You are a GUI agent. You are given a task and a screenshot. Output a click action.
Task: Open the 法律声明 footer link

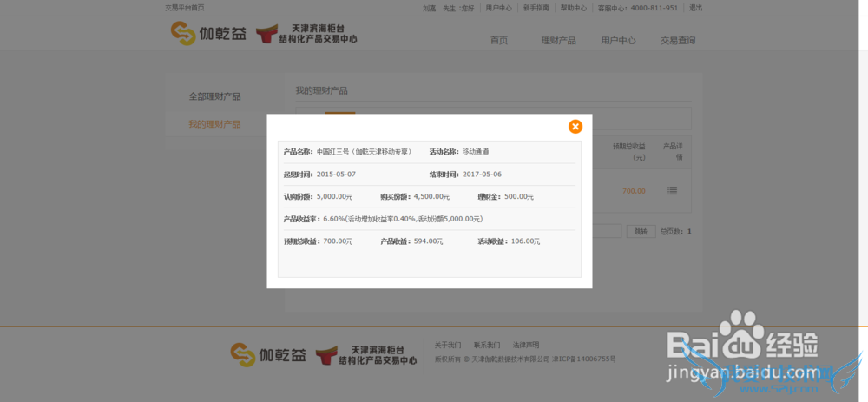[x=525, y=345]
